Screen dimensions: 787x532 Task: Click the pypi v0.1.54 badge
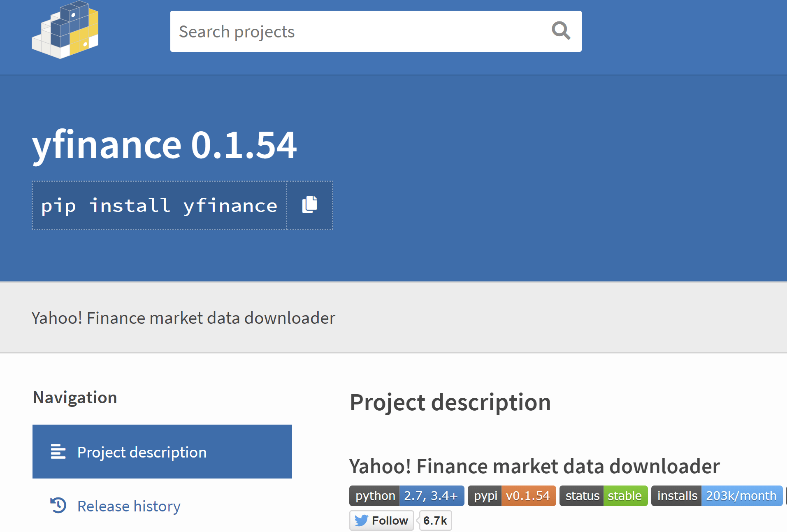pos(511,495)
